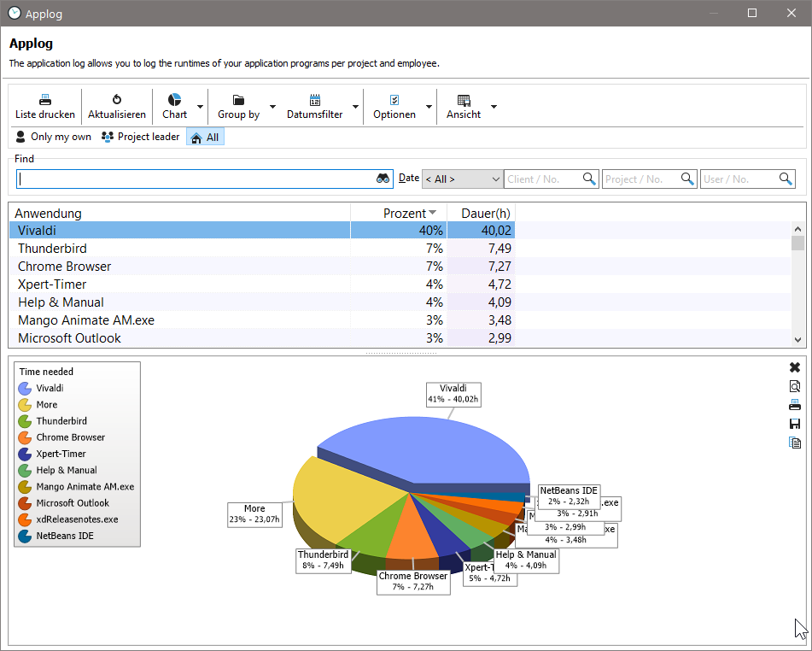Click the NetBeans IDE 2% chart label
The image size is (812, 651).
[569, 496]
